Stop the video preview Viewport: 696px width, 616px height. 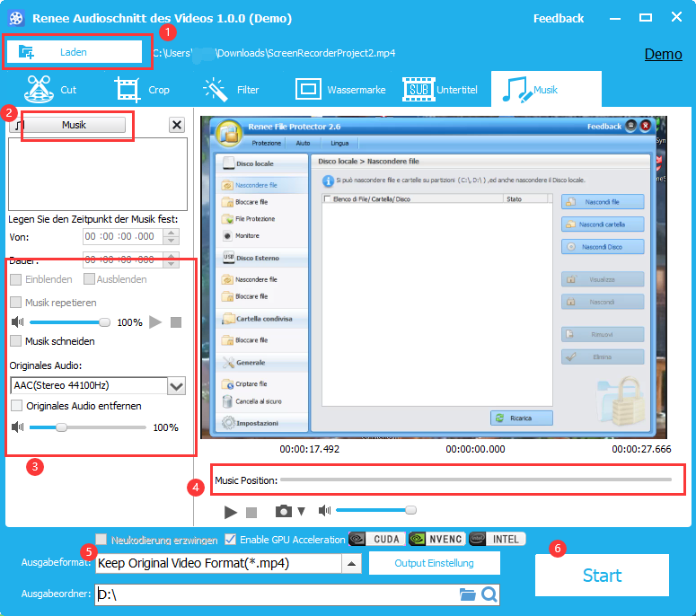(x=251, y=513)
